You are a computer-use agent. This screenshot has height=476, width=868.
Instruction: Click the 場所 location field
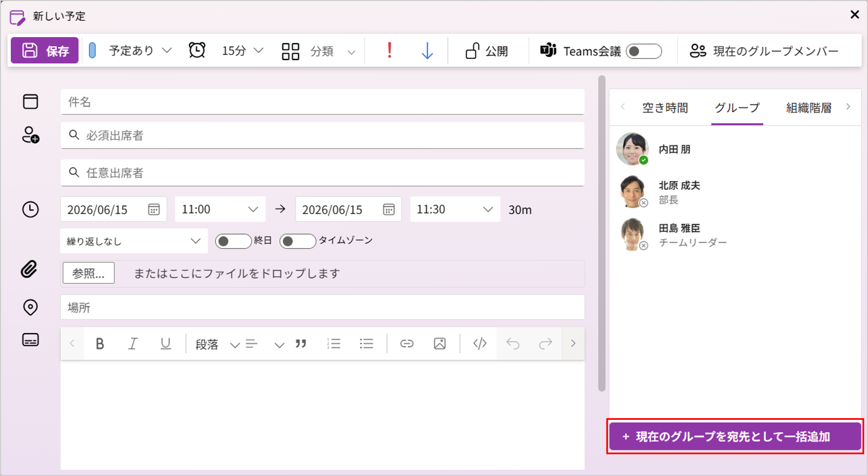pyautogui.click(x=322, y=307)
